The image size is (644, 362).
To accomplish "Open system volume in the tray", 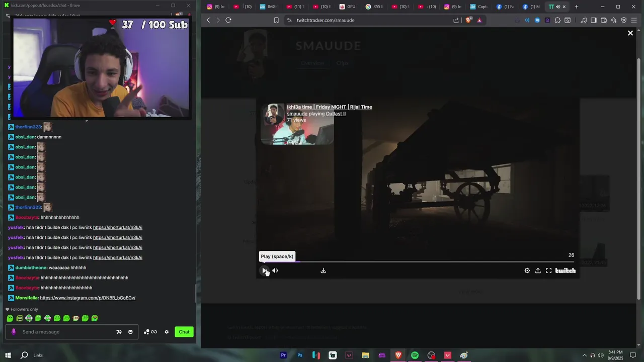I will 600,355.
